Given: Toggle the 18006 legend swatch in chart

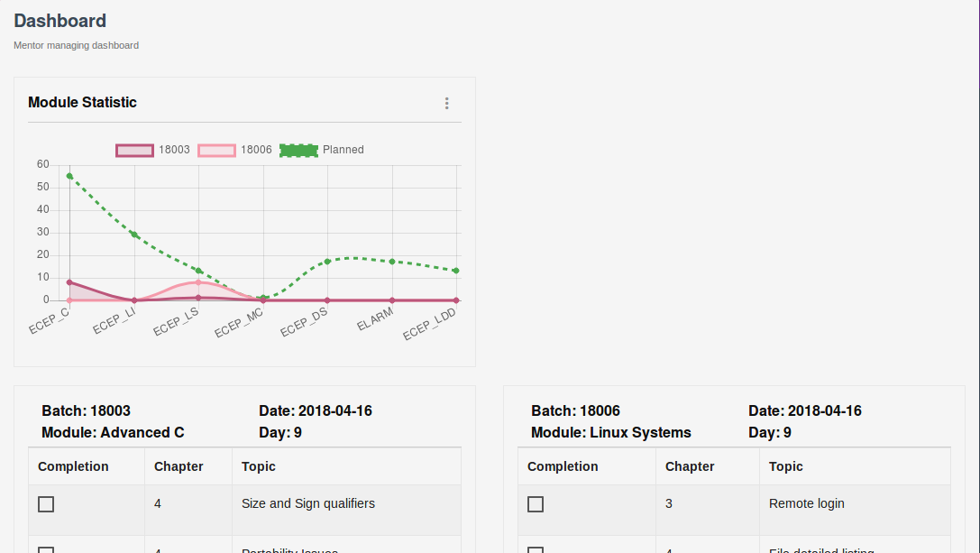Looking at the screenshot, I should tap(217, 150).
